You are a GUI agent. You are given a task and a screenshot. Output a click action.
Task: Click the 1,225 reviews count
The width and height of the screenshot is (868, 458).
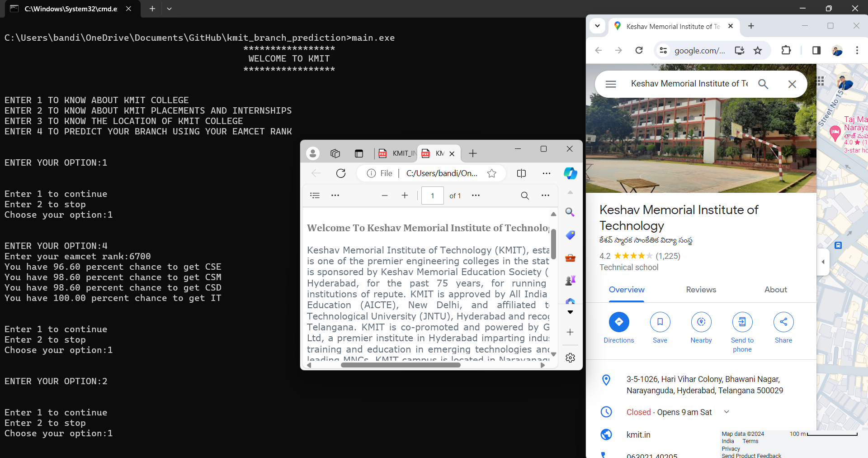tap(668, 256)
